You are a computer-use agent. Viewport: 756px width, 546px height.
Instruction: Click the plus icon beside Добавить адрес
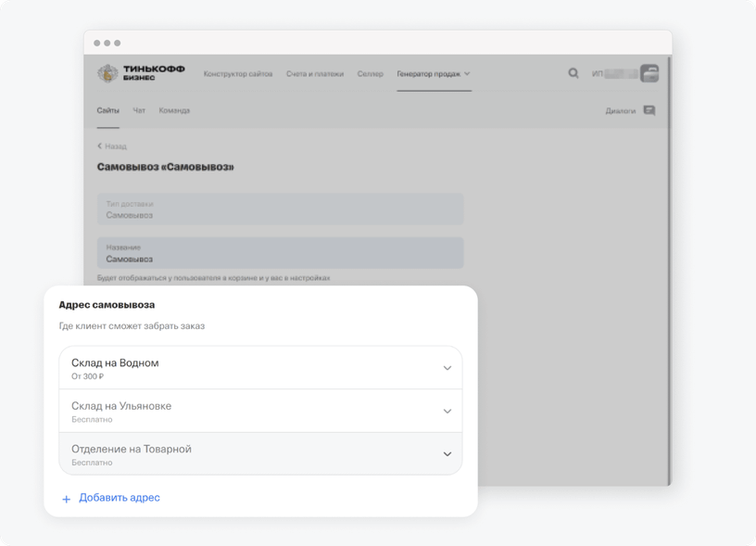click(67, 500)
